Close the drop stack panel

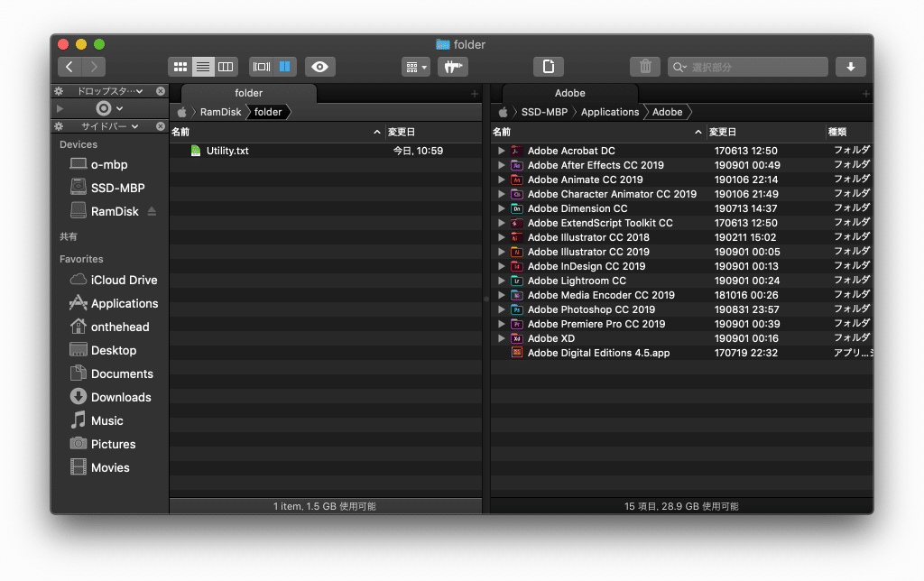pyautogui.click(x=161, y=91)
